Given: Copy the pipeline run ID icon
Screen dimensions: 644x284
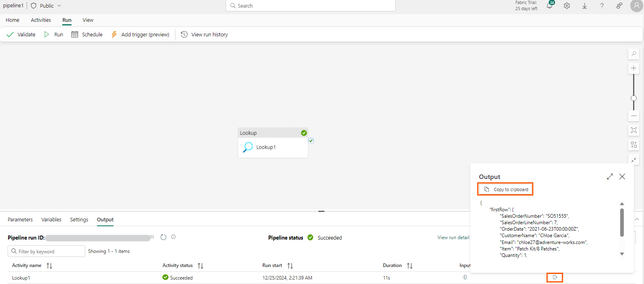Looking at the screenshot, I should [152, 237].
